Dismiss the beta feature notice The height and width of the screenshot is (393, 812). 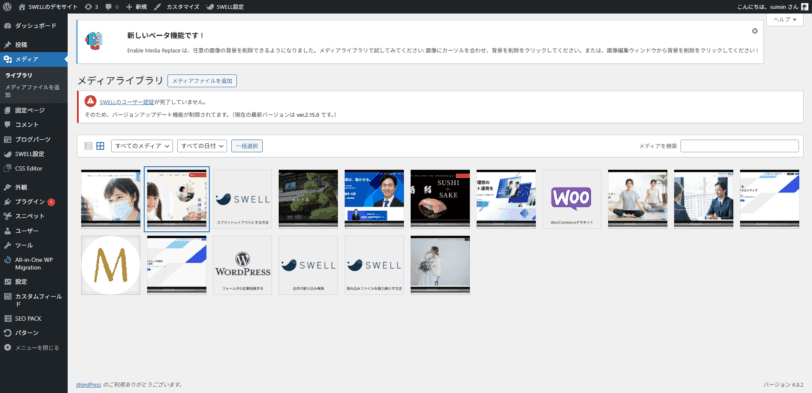tap(755, 31)
